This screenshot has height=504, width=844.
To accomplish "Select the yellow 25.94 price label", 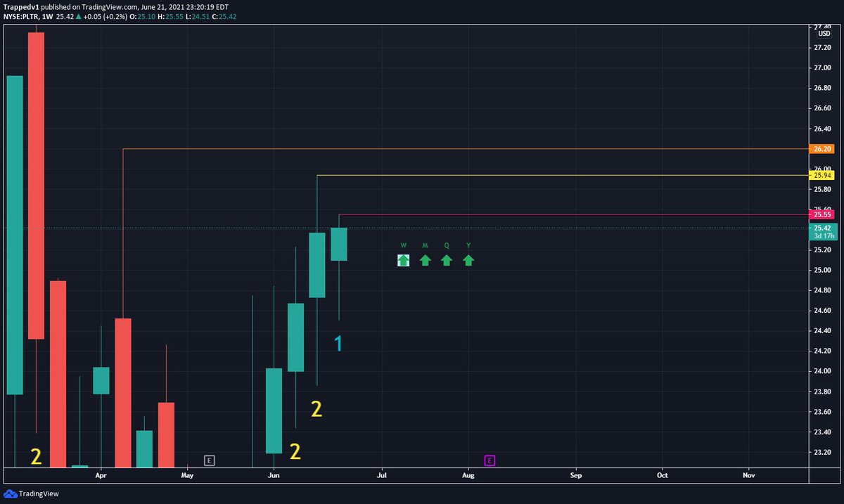I will [822, 174].
